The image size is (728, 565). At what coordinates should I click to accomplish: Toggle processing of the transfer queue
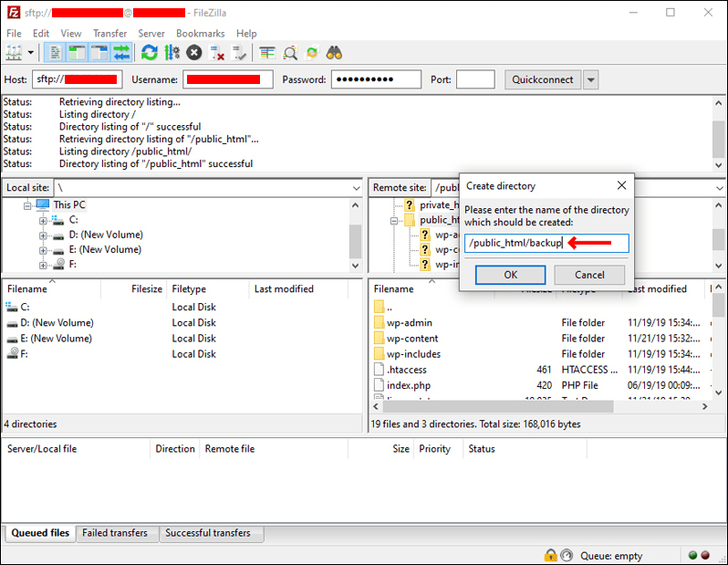pyautogui.click(x=172, y=53)
